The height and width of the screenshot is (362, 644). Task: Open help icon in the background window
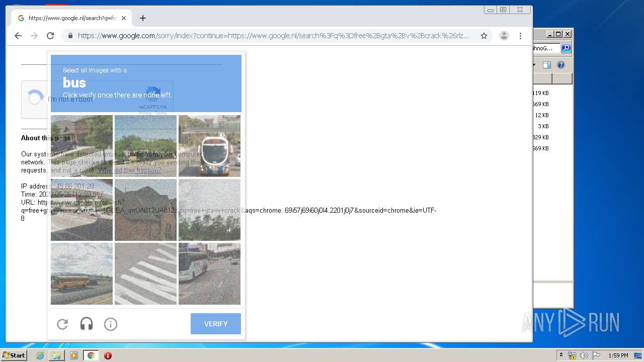[561, 65]
